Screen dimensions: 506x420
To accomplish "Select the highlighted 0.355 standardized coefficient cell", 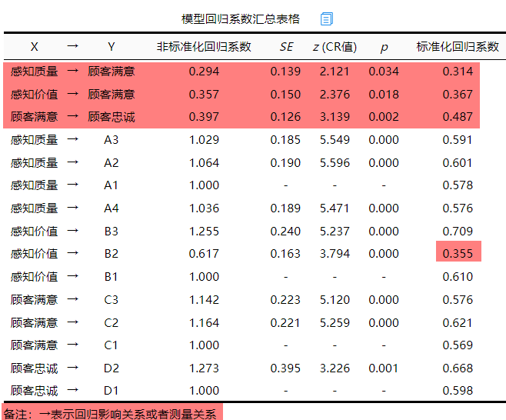I will (458, 254).
